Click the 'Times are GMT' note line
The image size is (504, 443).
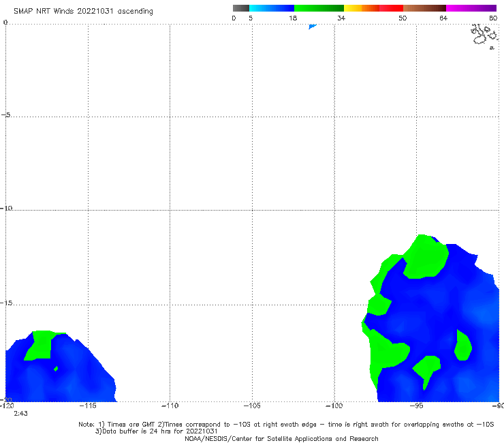click(286, 425)
